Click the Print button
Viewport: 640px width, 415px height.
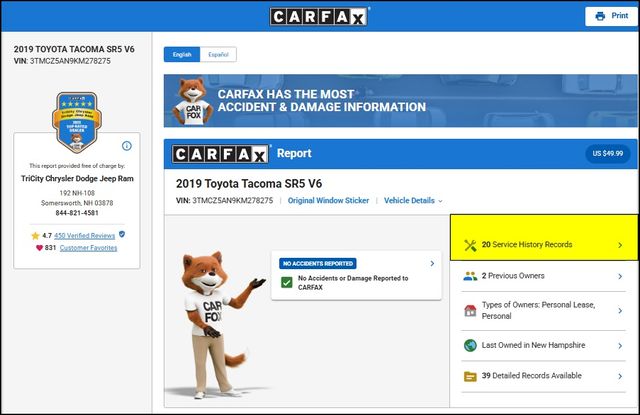point(611,16)
